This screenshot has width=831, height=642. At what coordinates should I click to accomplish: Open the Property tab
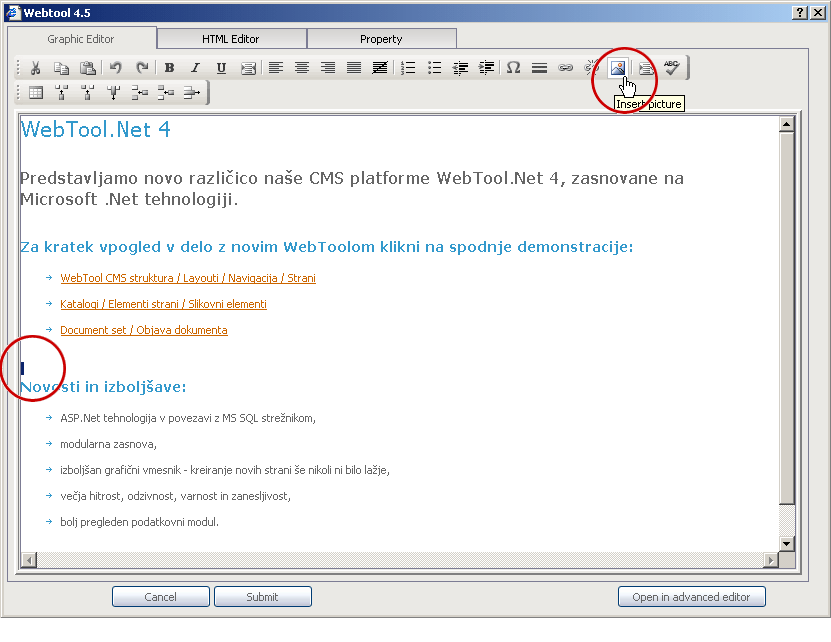(x=381, y=39)
